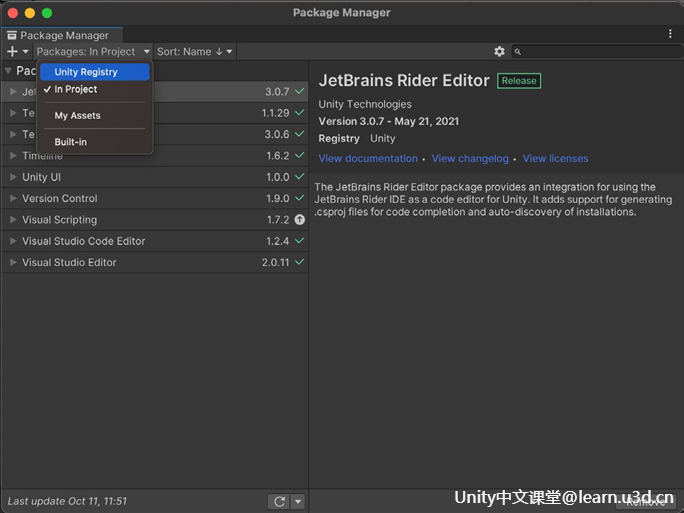Click the installed checkmark for version 3.0.6
684x513 pixels.
tap(300, 134)
